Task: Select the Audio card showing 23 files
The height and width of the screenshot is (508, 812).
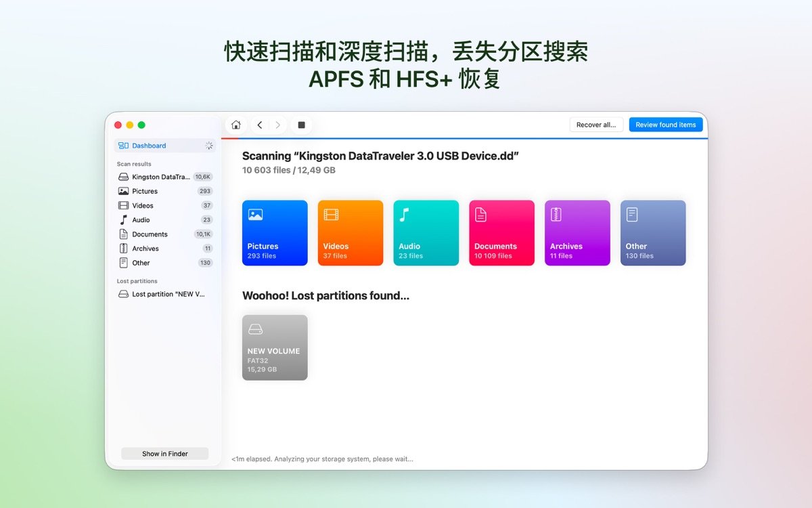Action: (x=426, y=232)
